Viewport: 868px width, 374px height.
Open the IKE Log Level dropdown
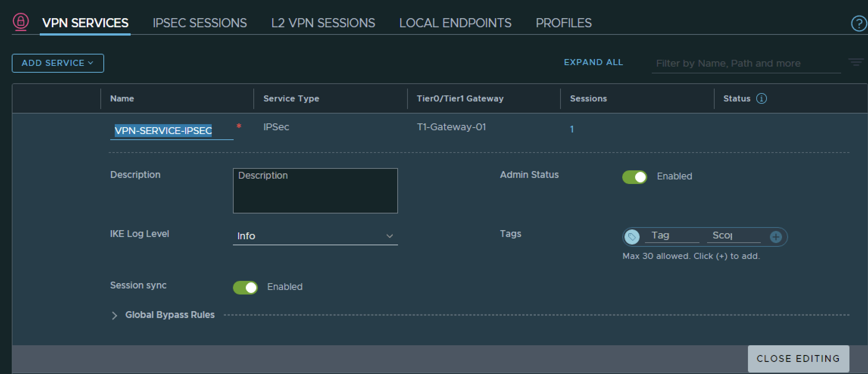[315, 236]
